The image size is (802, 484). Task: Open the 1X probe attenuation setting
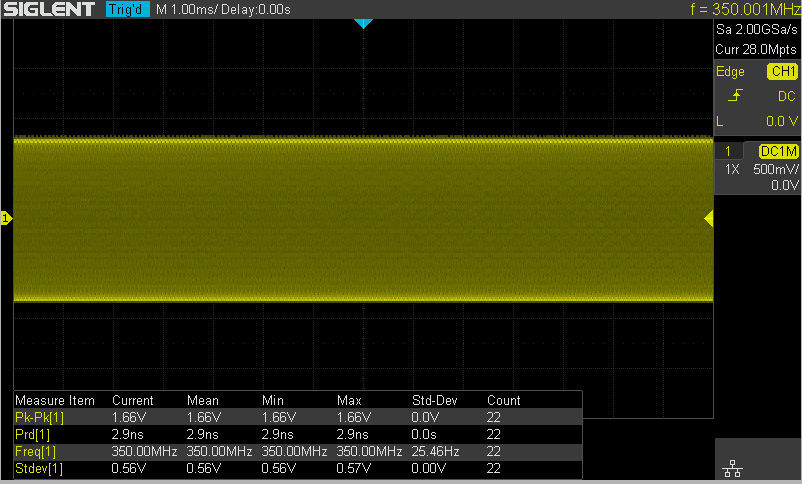tap(732, 169)
